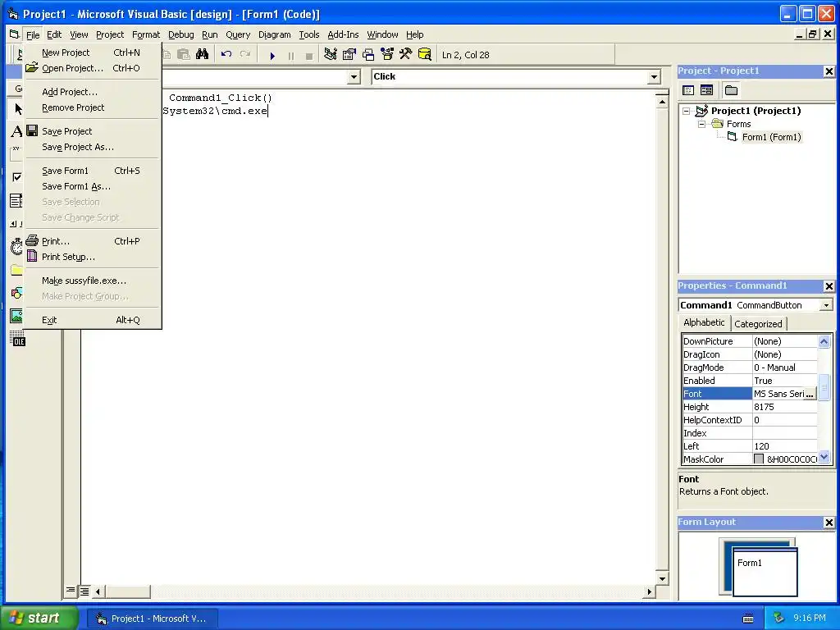The width and height of the screenshot is (840, 630).
Task: Open the Debug menu
Action: coord(181,34)
